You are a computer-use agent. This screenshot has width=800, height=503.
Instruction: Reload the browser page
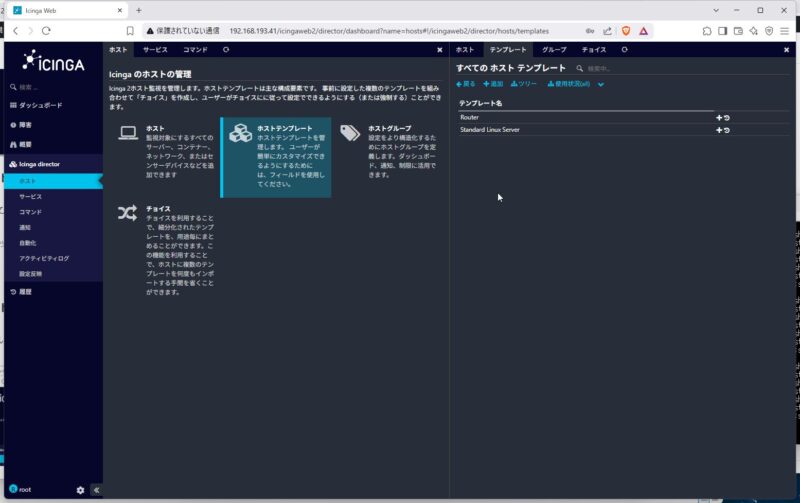(x=46, y=31)
